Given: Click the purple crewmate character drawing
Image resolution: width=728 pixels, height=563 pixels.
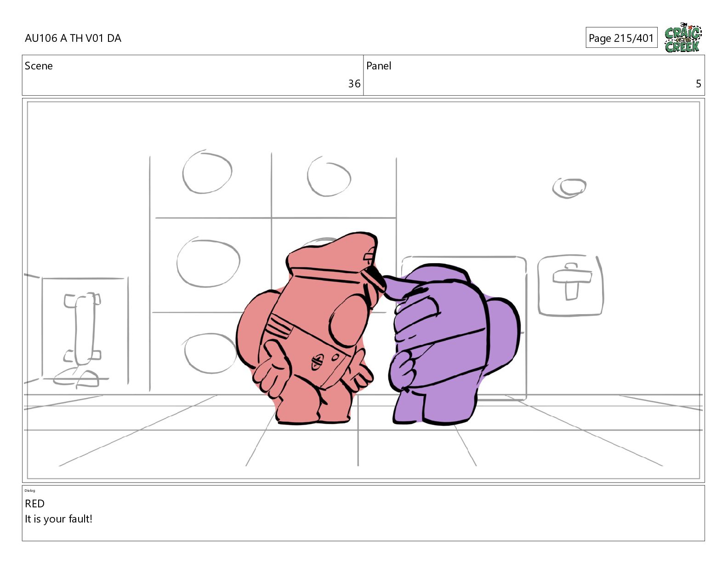Looking at the screenshot, I should click(x=453, y=344).
